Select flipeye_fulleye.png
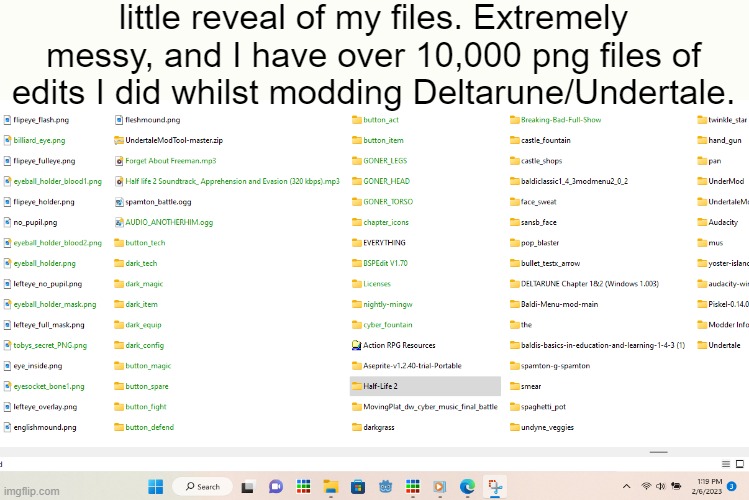The image size is (749, 500). [39, 160]
